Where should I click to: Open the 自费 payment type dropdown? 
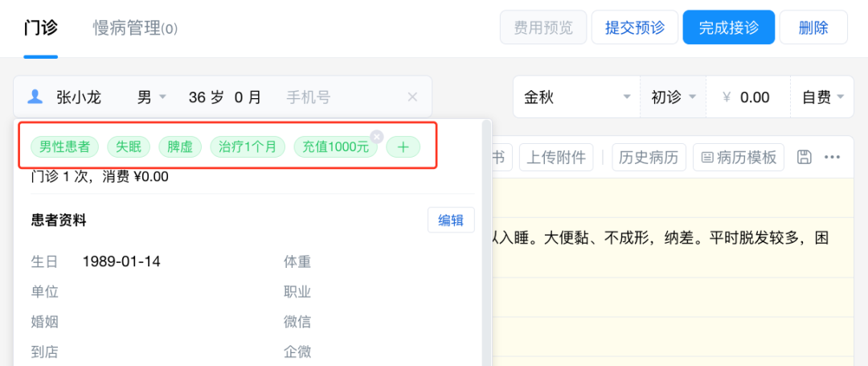click(x=822, y=97)
